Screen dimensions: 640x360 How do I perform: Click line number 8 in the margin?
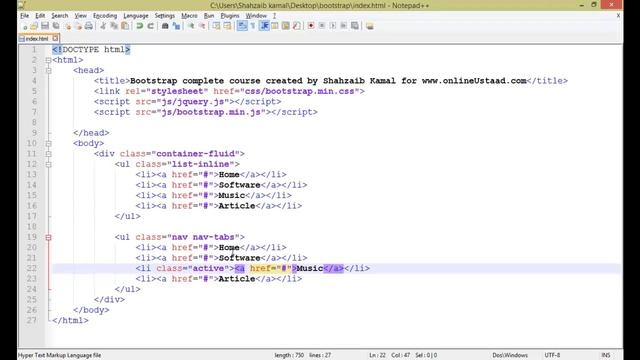[x=34, y=122]
